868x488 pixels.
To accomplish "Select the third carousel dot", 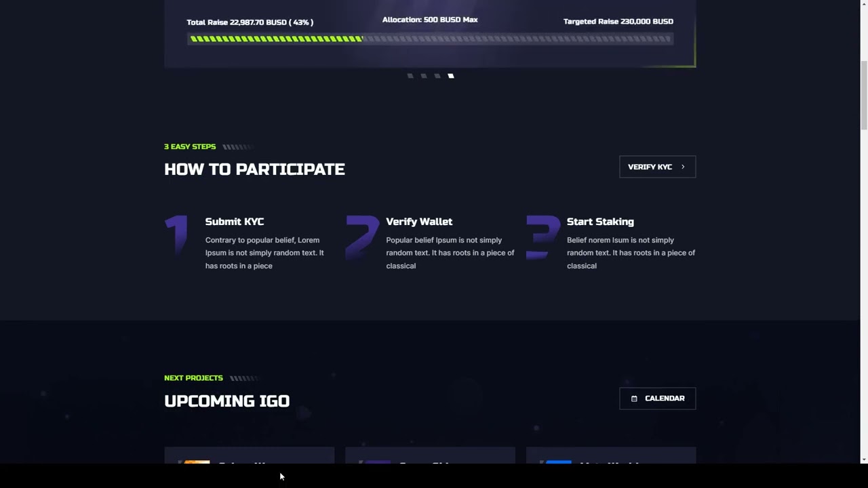I will 437,76.
